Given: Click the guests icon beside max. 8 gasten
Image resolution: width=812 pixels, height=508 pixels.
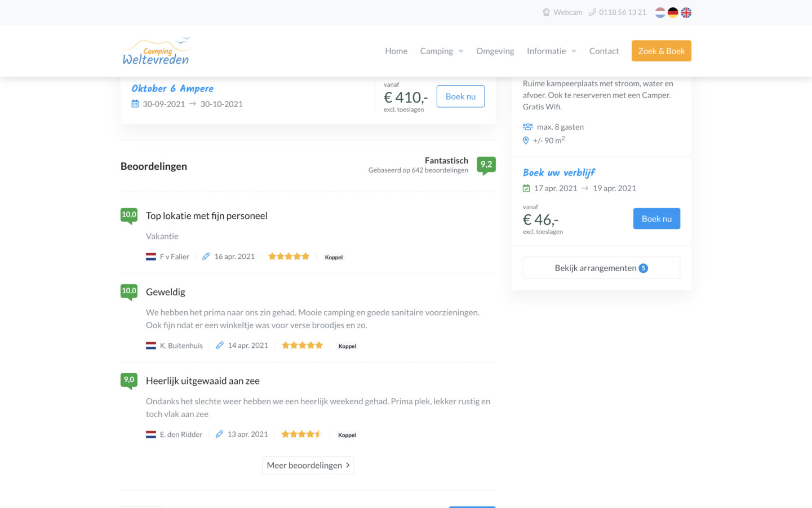Looking at the screenshot, I should click(x=527, y=127).
